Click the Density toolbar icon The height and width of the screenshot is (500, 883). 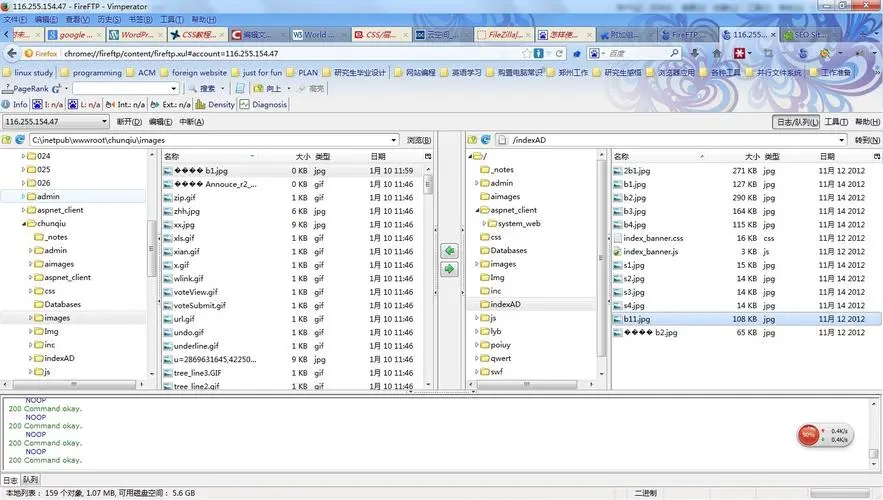tap(200, 105)
